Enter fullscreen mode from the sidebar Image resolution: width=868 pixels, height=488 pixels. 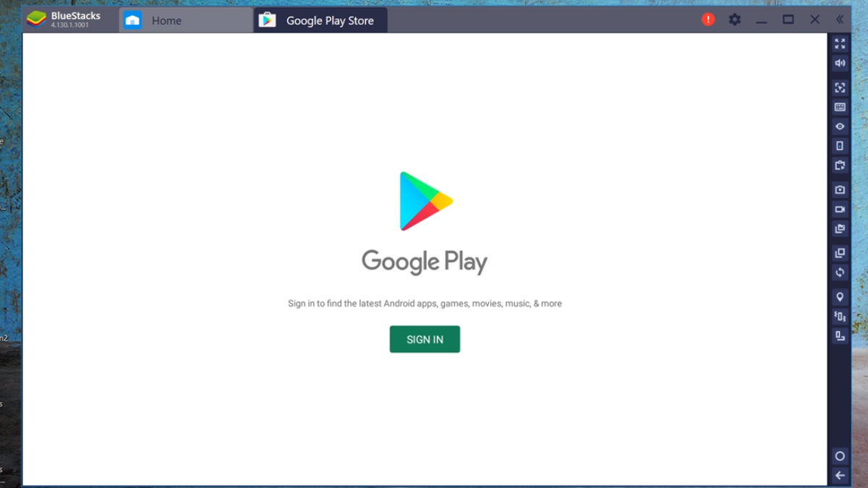click(840, 44)
